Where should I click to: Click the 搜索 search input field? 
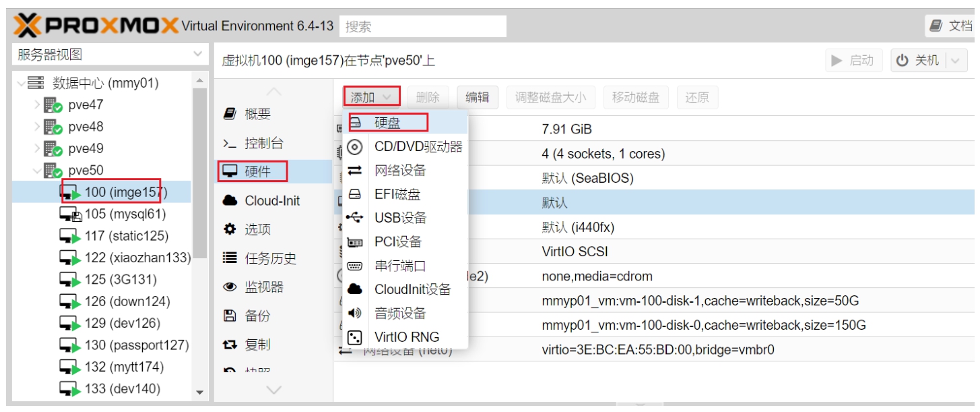422,26
